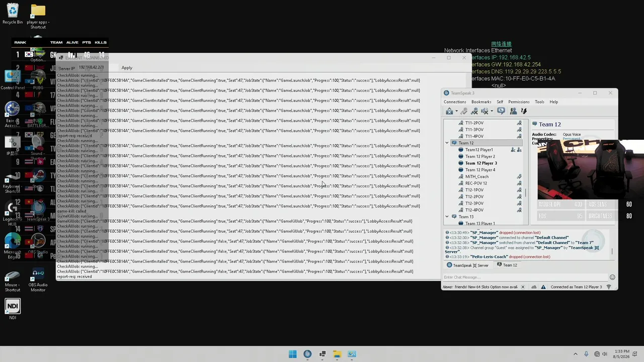Click the cloud sync status icon
Image resolution: width=644 pixels, height=362 pixels.
point(534,287)
